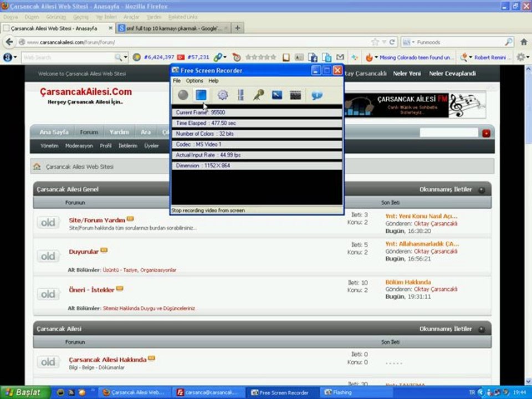Click the home breadcrumb icon

click(37, 166)
